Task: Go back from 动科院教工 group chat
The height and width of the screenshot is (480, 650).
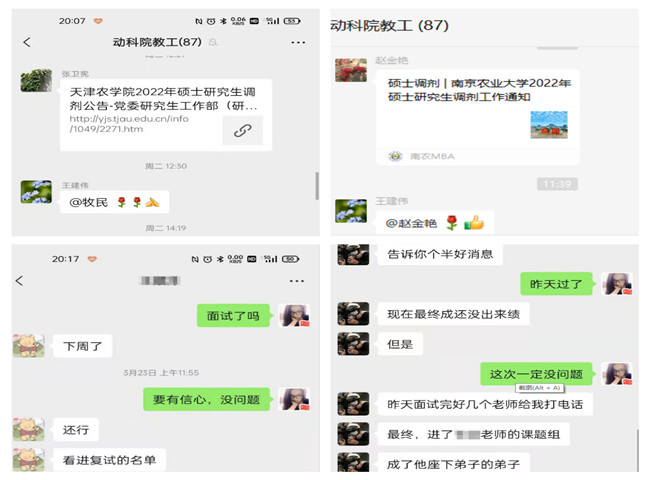Action: click(27, 42)
